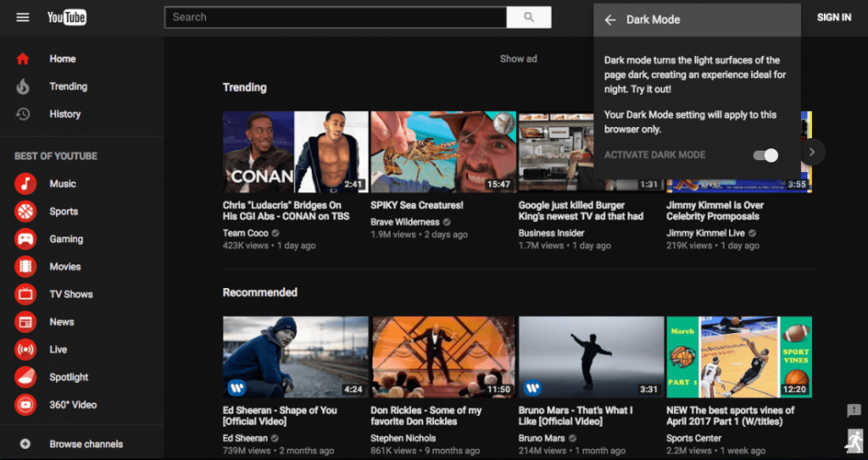Screen dimensions: 868x460
Task: Open the Ed Sheeran channel link
Action: coord(245,439)
